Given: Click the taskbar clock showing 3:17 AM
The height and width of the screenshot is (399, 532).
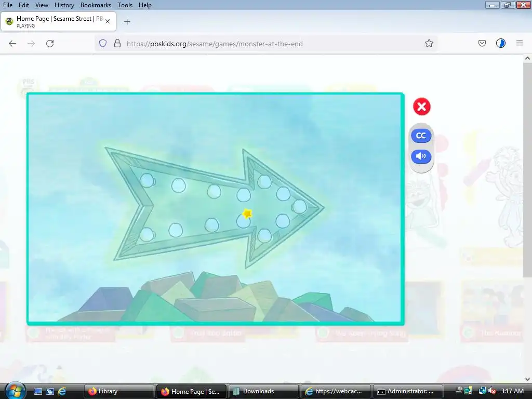Looking at the screenshot, I should pyautogui.click(x=512, y=391).
